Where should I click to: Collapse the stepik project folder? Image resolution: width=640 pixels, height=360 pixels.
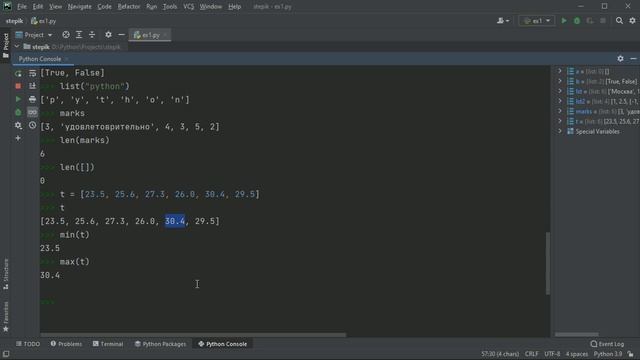(x=17, y=47)
